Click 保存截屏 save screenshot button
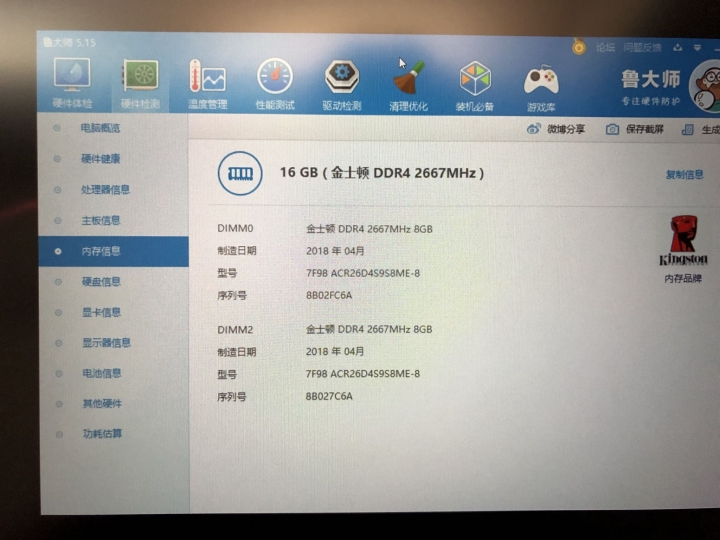Viewport: 720px width, 540px height. 635,129
